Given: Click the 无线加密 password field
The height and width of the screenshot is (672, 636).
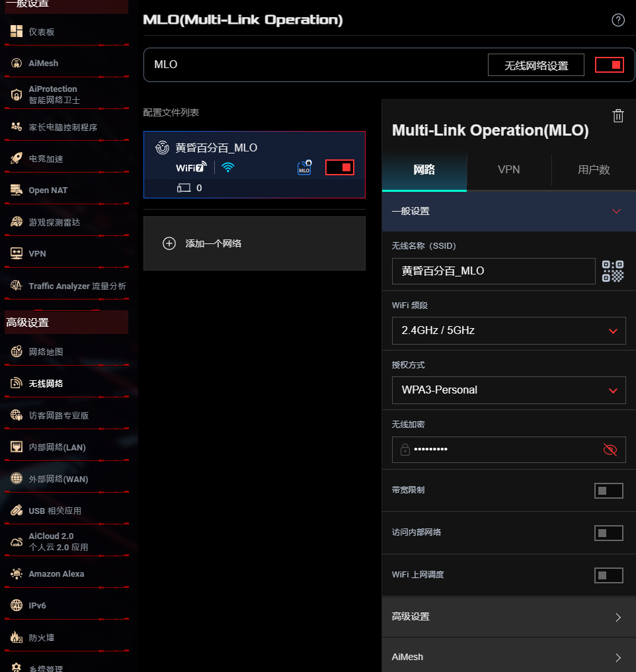Looking at the screenshot, I should [x=509, y=450].
